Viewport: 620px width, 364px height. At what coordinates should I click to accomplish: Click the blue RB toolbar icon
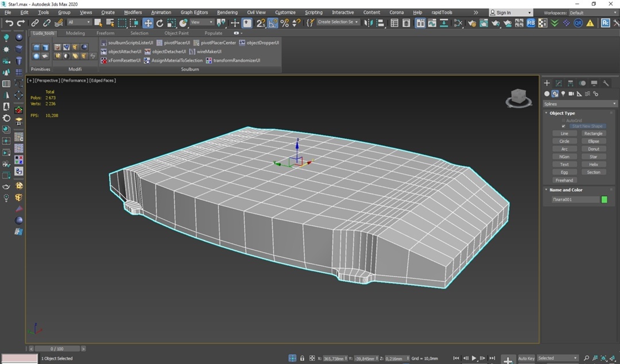click(x=530, y=23)
